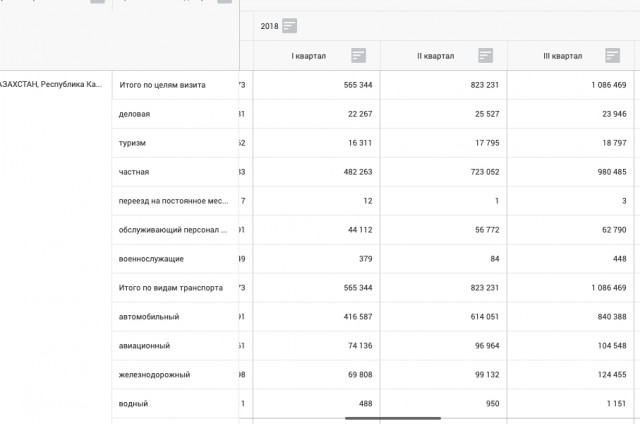Image resolution: width=640 pixels, height=424 pixels.
Task: Select the военнослужащие row label
Action: point(151,259)
